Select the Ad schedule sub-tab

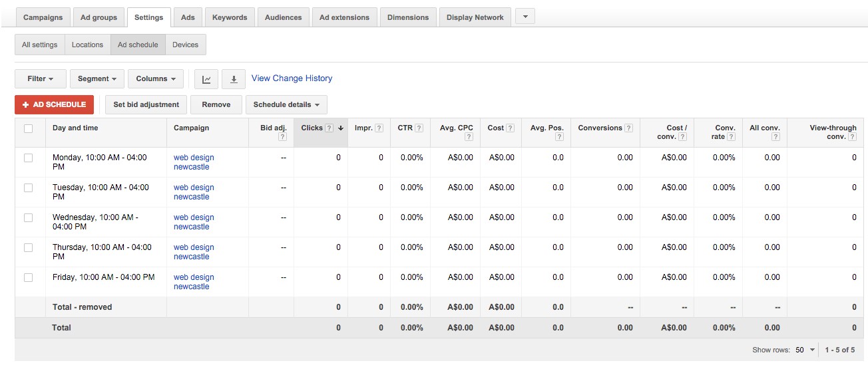(138, 45)
